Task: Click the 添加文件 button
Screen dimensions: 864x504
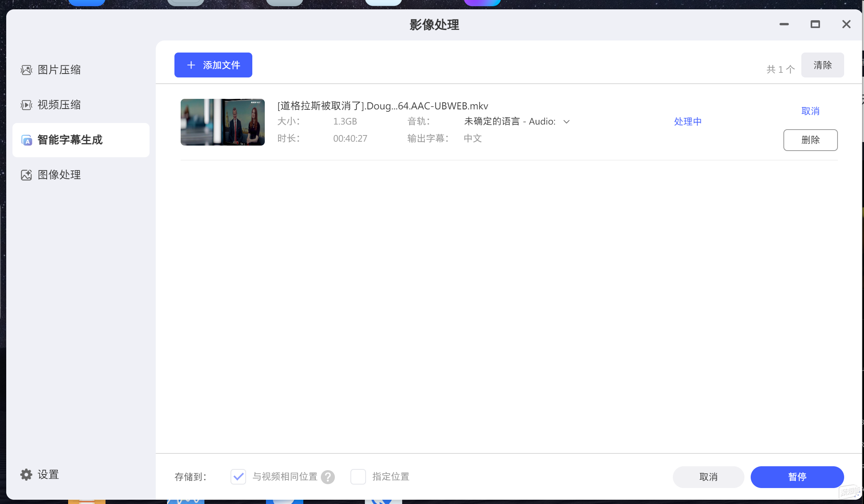Action: (x=213, y=65)
